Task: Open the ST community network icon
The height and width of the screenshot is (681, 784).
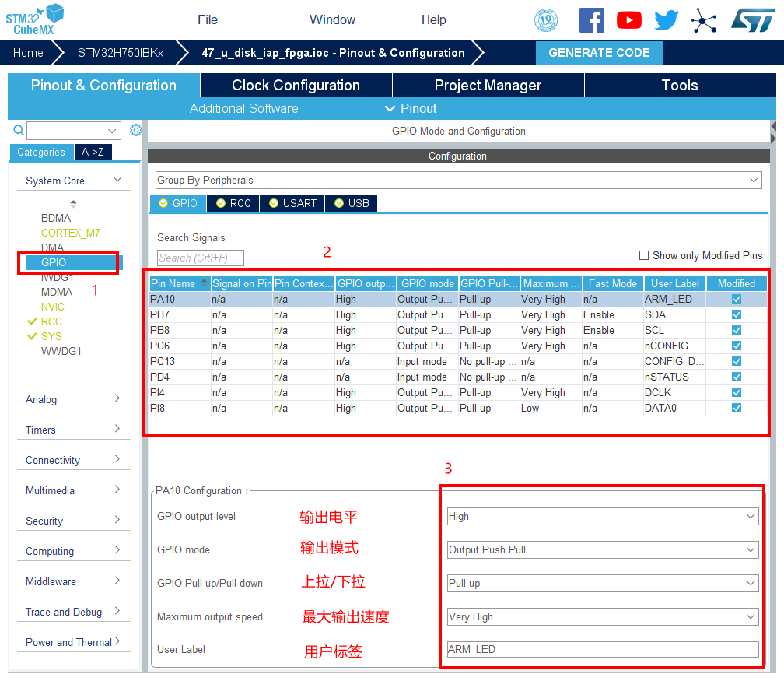Action: pyautogui.click(x=704, y=20)
